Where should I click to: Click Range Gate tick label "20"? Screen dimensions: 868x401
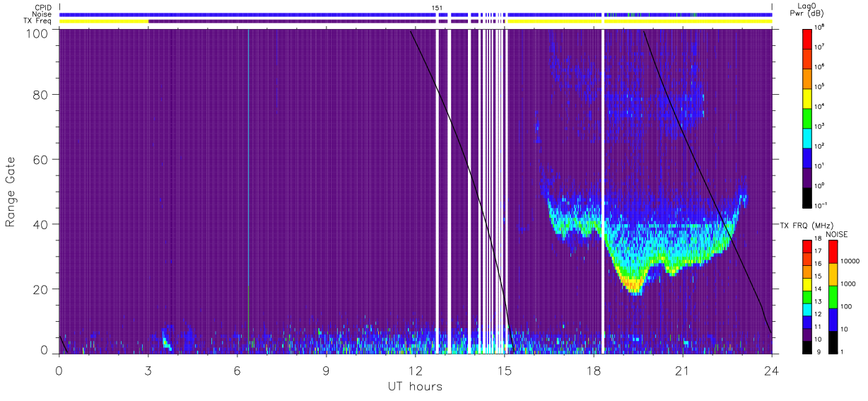pyautogui.click(x=41, y=289)
